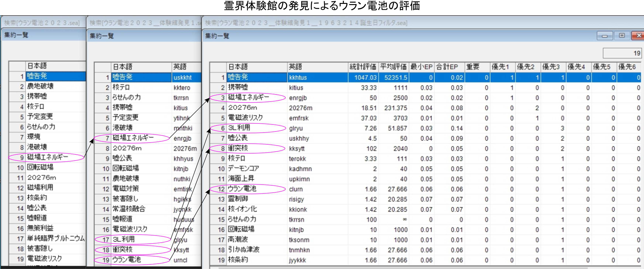This screenshot has width=644, height=269.
Task: Select 無策利益 row in leftmost window
Action: (x=48, y=228)
